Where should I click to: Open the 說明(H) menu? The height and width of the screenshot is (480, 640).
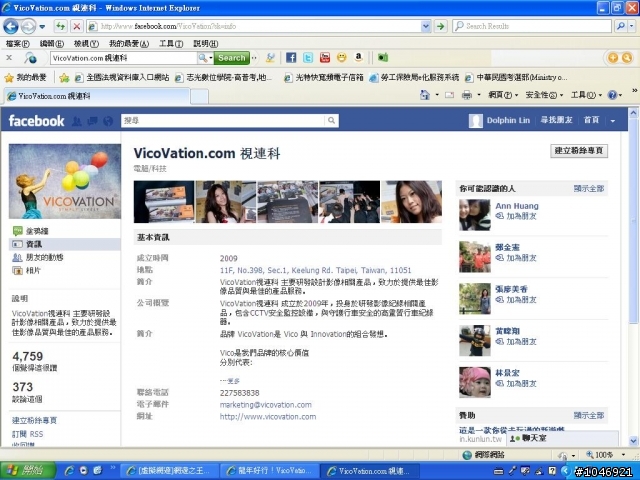tap(205, 43)
